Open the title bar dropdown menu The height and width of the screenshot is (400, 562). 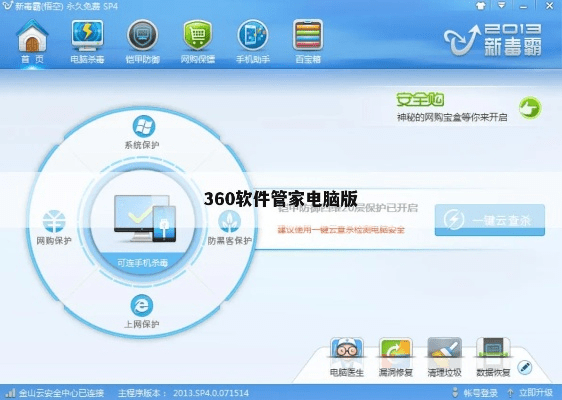pos(501,6)
